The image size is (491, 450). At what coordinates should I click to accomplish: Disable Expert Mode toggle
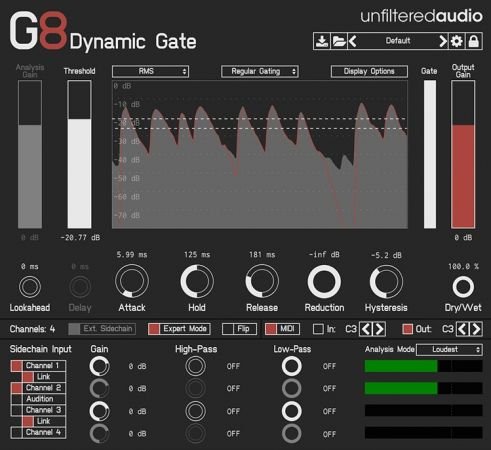179,329
